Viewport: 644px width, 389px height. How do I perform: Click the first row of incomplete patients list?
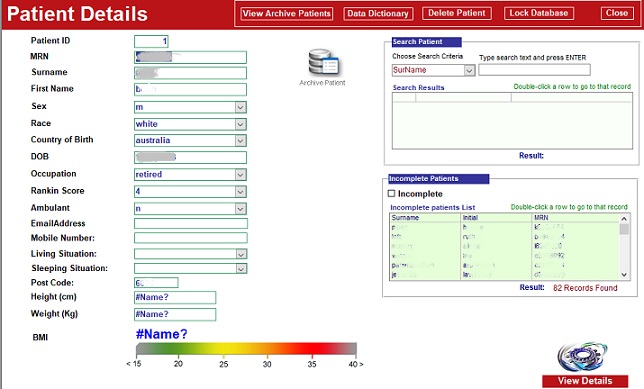(x=504, y=227)
